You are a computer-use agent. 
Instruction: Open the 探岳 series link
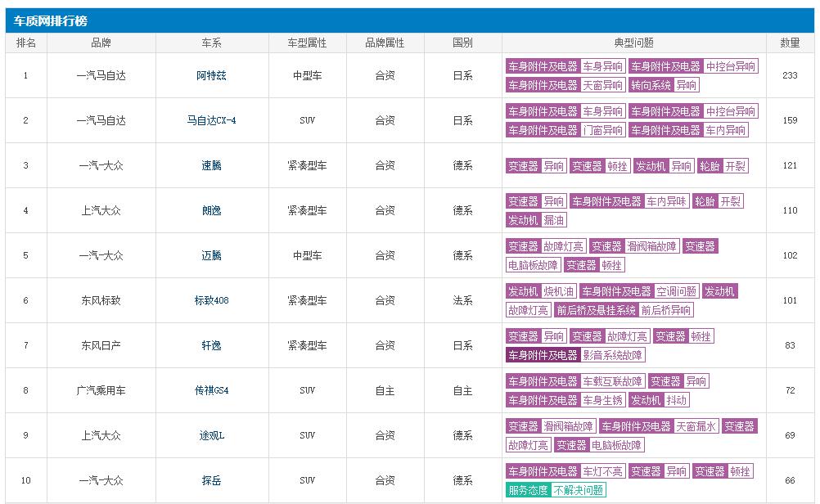point(211,480)
